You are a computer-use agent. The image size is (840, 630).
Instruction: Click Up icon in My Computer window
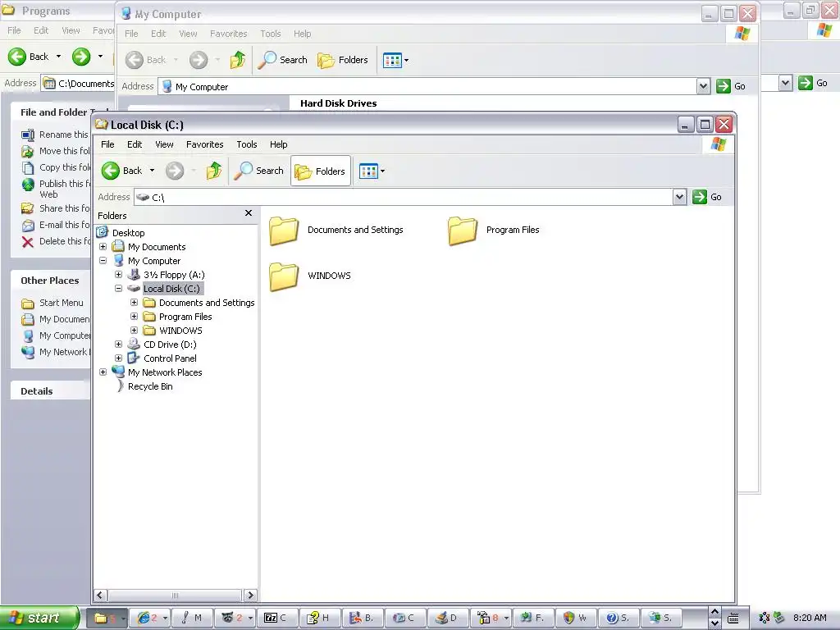point(237,60)
